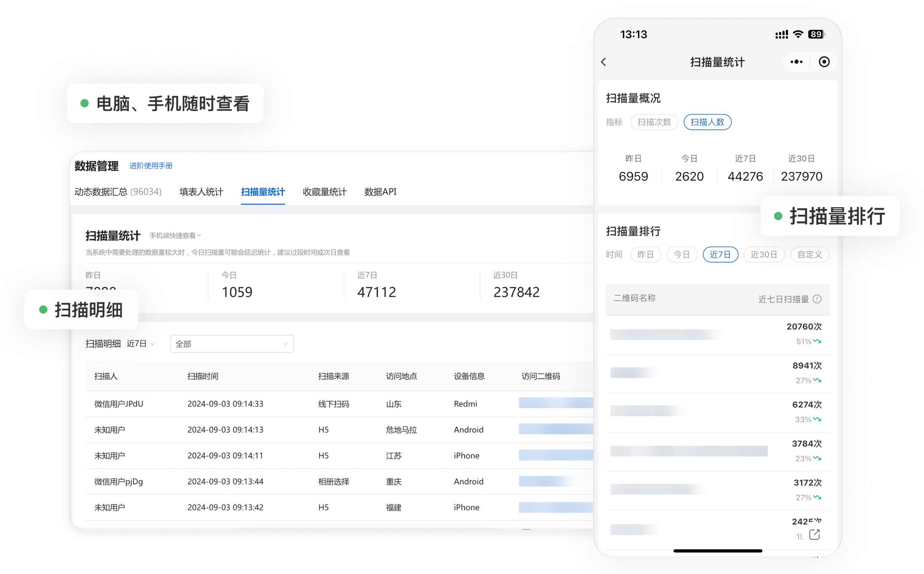This screenshot has width=924, height=574.
Task: Open the 进阶使用手册 link
Action: [151, 166]
